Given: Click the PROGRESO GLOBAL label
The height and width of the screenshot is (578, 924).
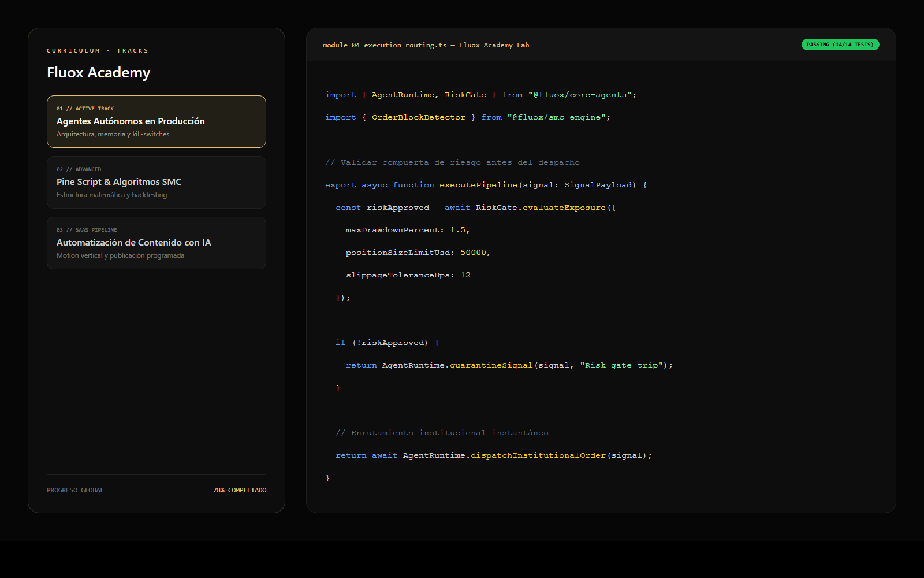Looking at the screenshot, I should (x=75, y=490).
